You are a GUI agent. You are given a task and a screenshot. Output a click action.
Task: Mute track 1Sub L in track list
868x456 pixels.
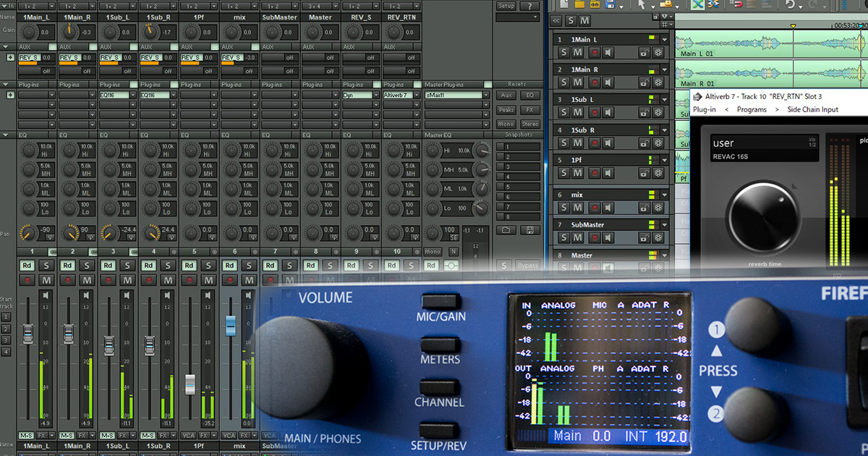pos(579,113)
